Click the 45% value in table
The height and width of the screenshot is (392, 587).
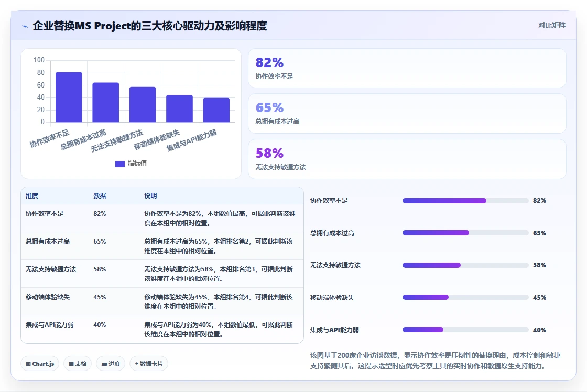tap(100, 297)
